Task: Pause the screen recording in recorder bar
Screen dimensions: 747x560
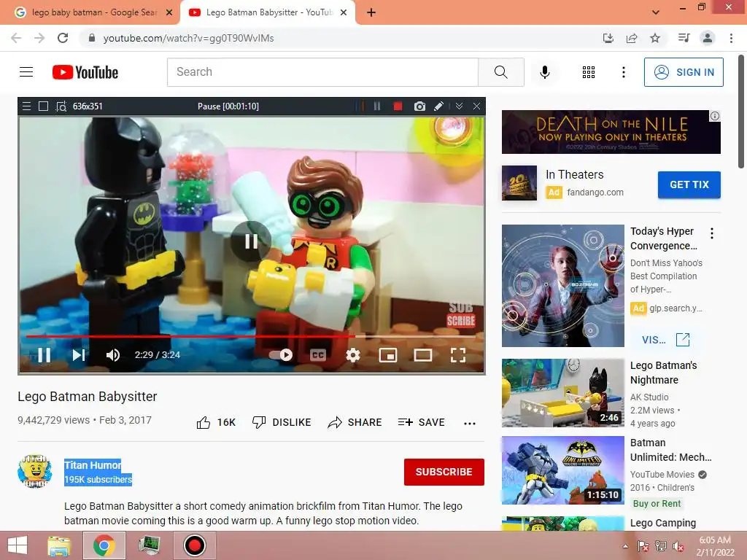Action: 377,106
